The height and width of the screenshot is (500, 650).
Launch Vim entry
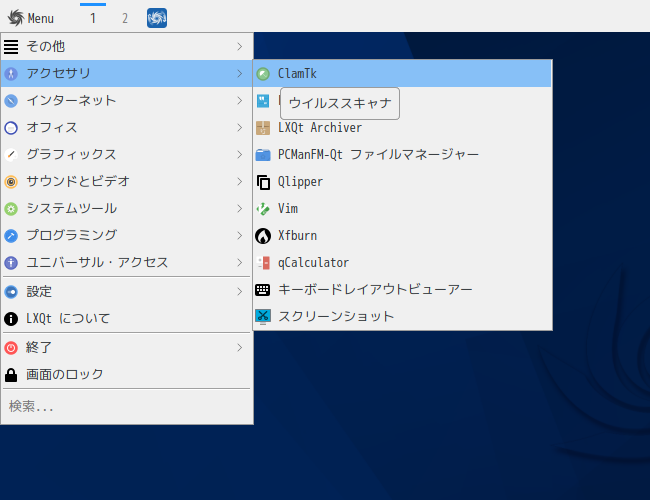click(x=403, y=209)
